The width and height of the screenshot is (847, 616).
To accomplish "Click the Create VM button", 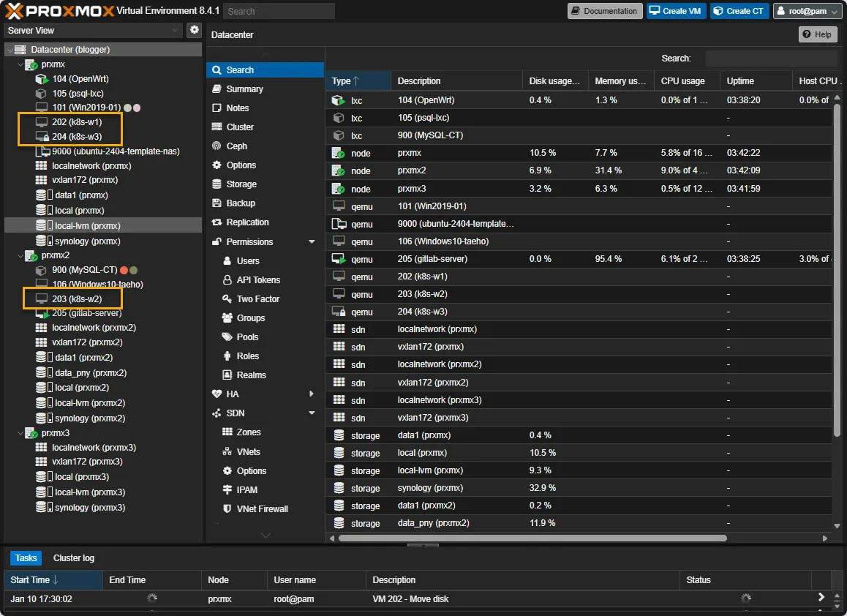I will point(676,11).
